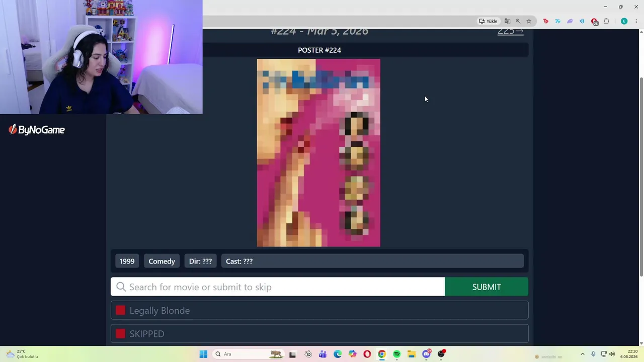This screenshot has width=644, height=362.
Task: Open the red extension with 26 badge
Action: pyautogui.click(x=594, y=21)
